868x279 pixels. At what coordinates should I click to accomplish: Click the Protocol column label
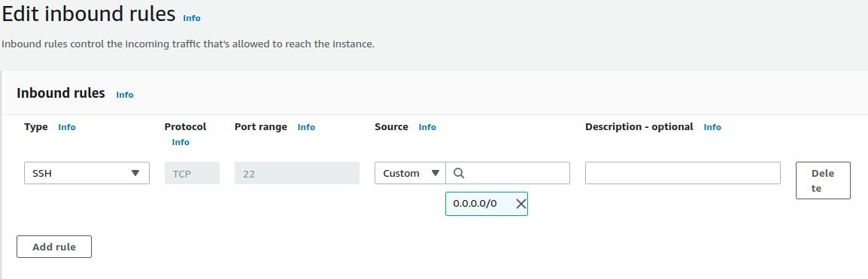pyautogui.click(x=186, y=127)
